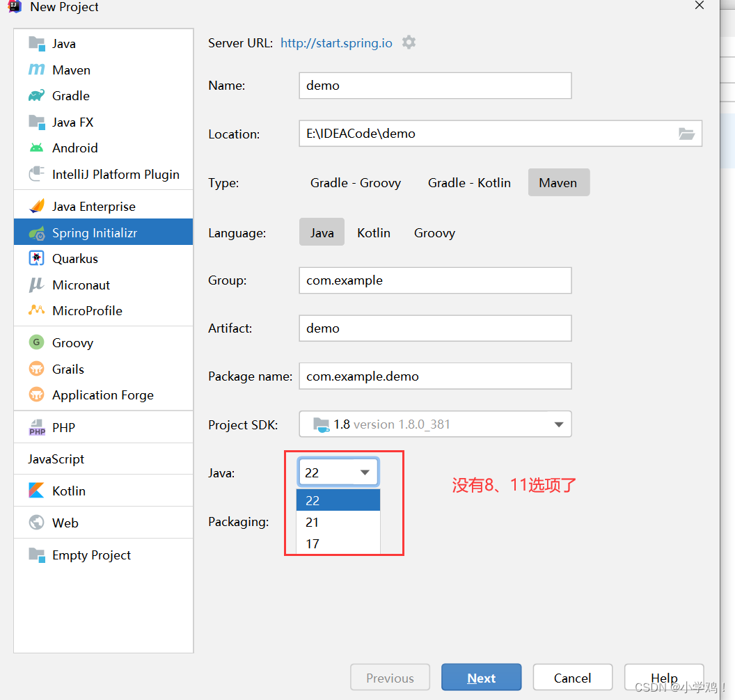Click the Artifact input field
This screenshot has height=700, width=735.
pyautogui.click(x=435, y=328)
